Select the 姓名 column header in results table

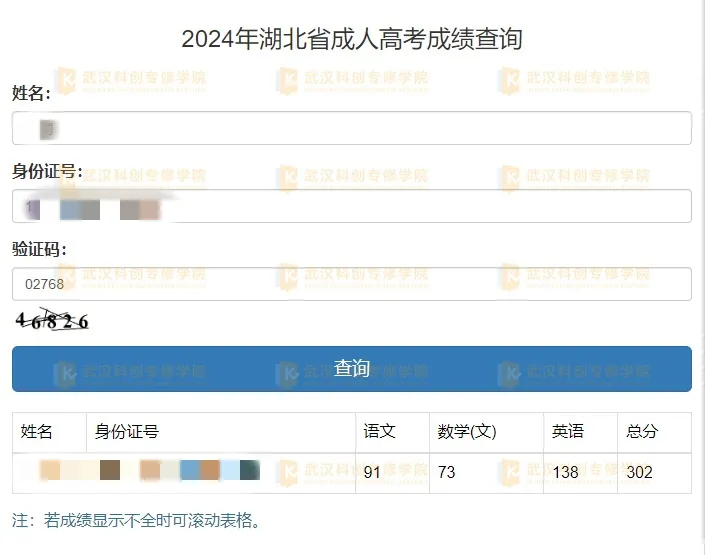pyautogui.click(x=37, y=432)
